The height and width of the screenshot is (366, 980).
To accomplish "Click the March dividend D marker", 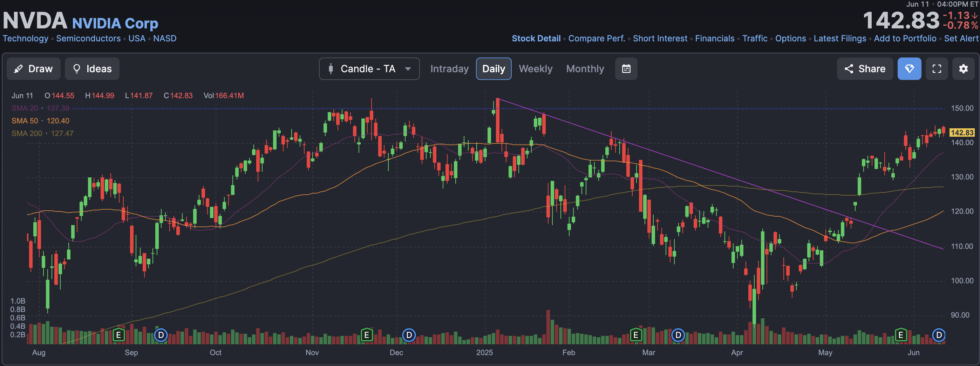I will tap(678, 335).
